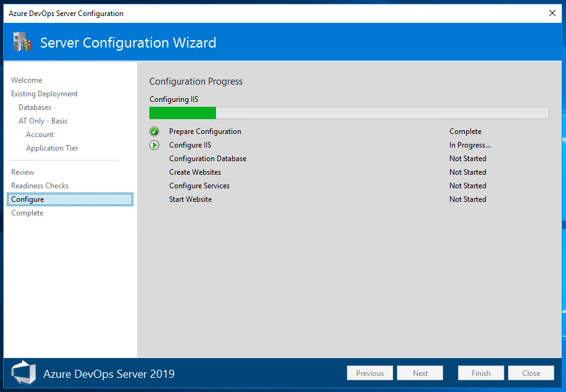Select the highlighted Configure step

[x=70, y=199]
